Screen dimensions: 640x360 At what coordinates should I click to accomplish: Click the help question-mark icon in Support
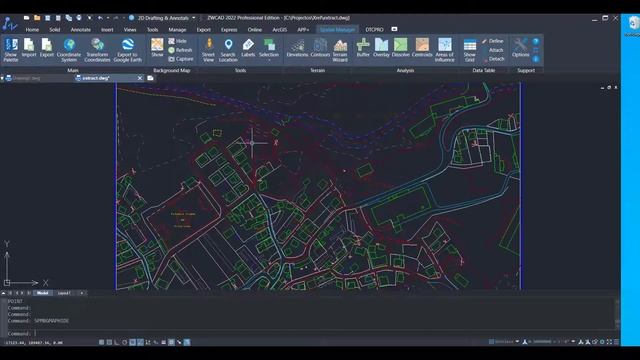pyautogui.click(x=536, y=41)
